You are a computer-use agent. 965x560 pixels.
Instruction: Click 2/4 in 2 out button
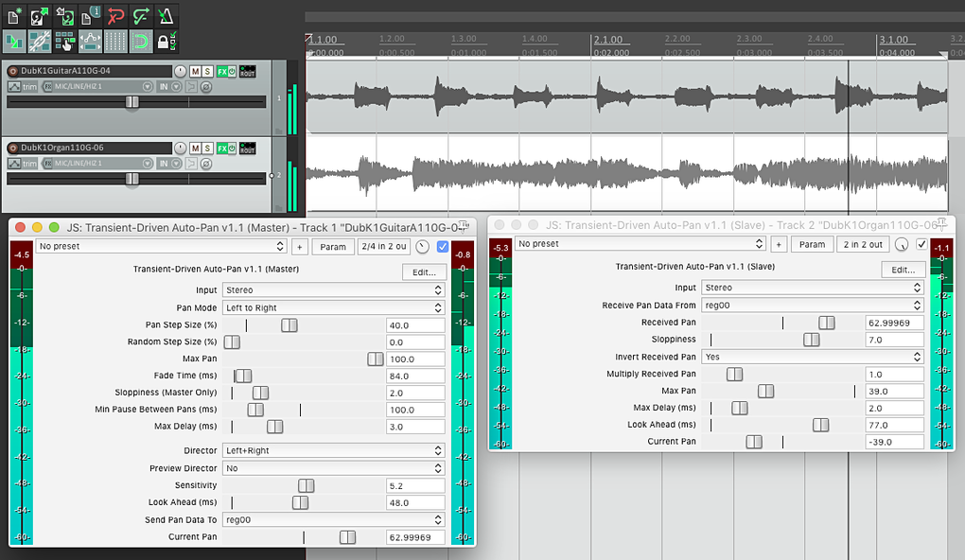tap(384, 246)
